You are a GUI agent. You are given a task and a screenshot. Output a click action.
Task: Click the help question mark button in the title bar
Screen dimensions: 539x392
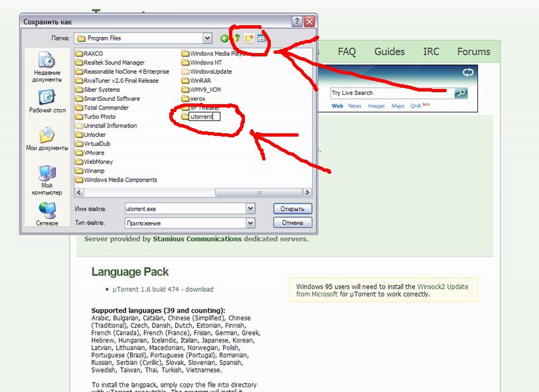[297, 22]
